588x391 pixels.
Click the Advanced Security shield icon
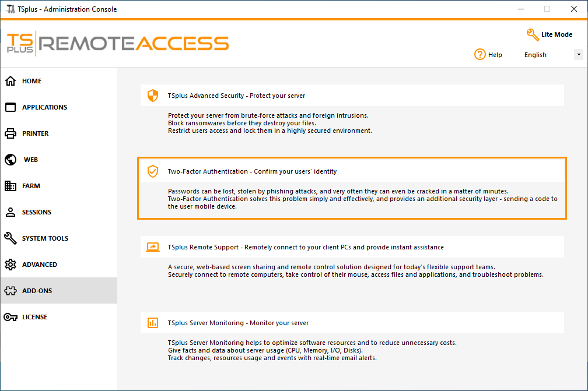click(152, 95)
